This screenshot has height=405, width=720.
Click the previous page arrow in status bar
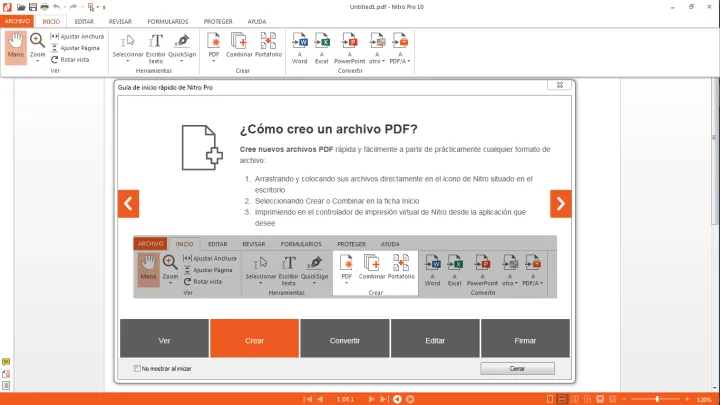click(x=320, y=399)
